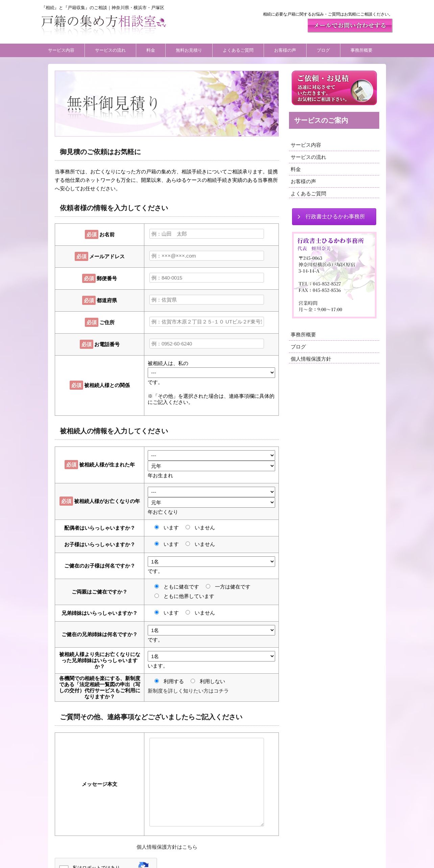
Task: Select います for お子様はいらっしゃいますか
Action: [156, 544]
